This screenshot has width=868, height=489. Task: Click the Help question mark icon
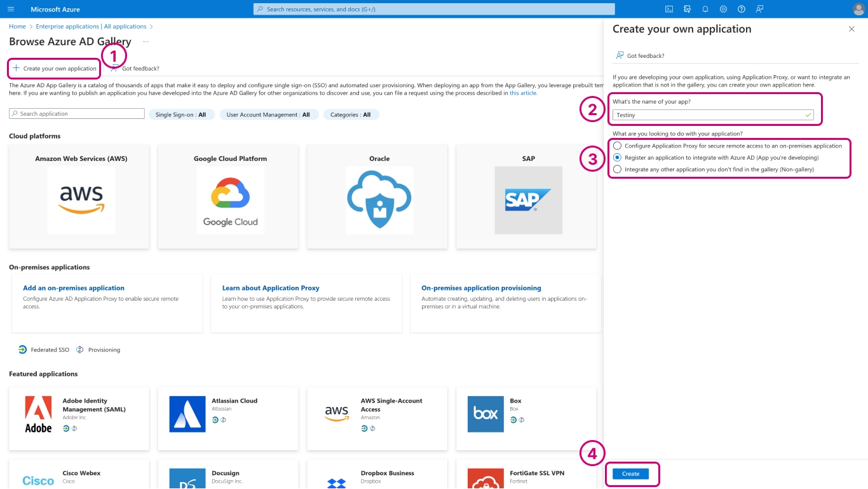point(742,10)
